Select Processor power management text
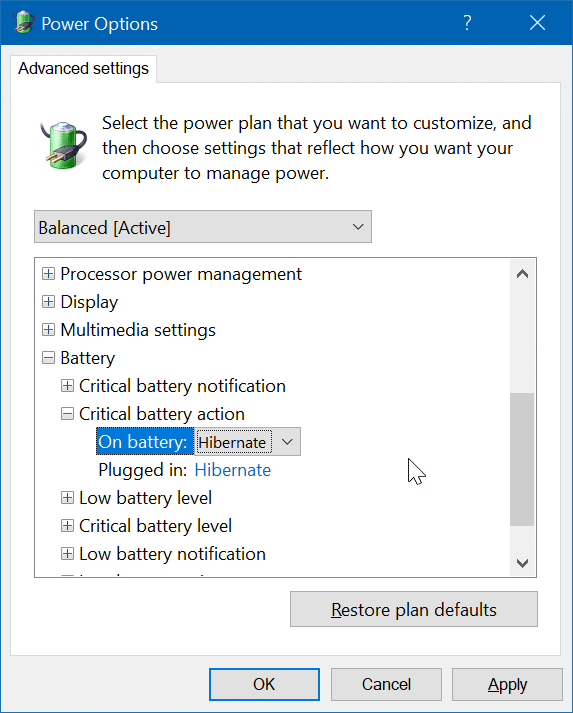Viewport: 573px width, 713px height. click(181, 274)
